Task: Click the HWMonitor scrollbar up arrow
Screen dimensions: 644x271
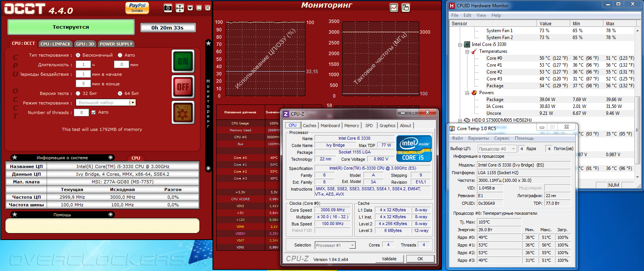Action: (637, 30)
